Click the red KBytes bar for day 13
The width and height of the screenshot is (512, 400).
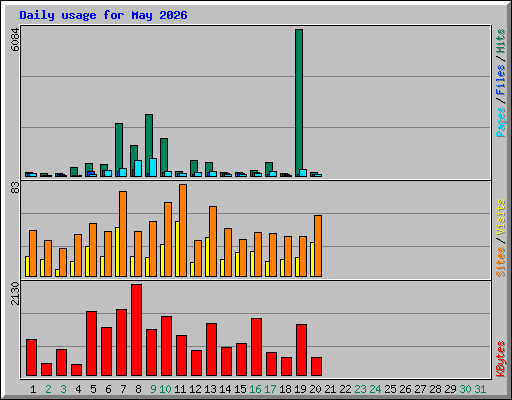pyautogui.click(x=212, y=349)
